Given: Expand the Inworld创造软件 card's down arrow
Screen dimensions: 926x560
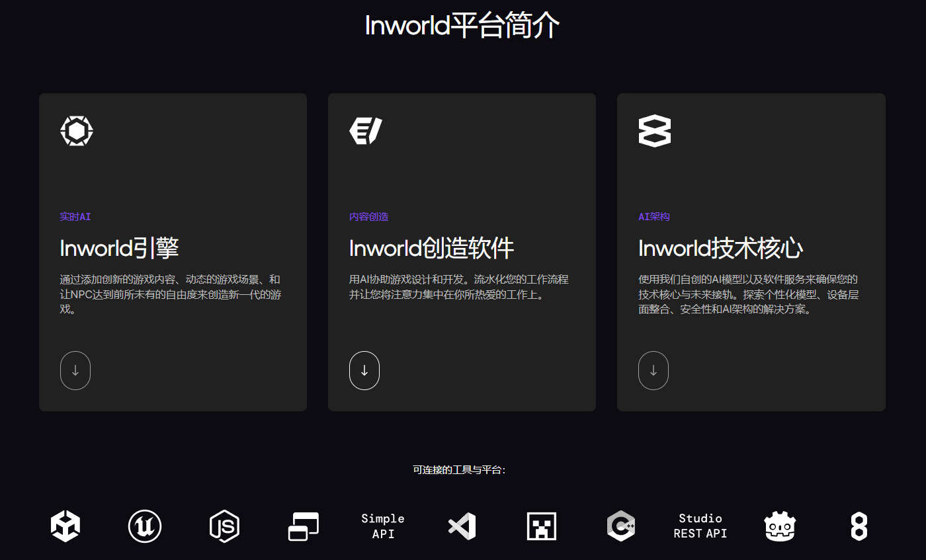Looking at the screenshot, I should coord(364,370).
